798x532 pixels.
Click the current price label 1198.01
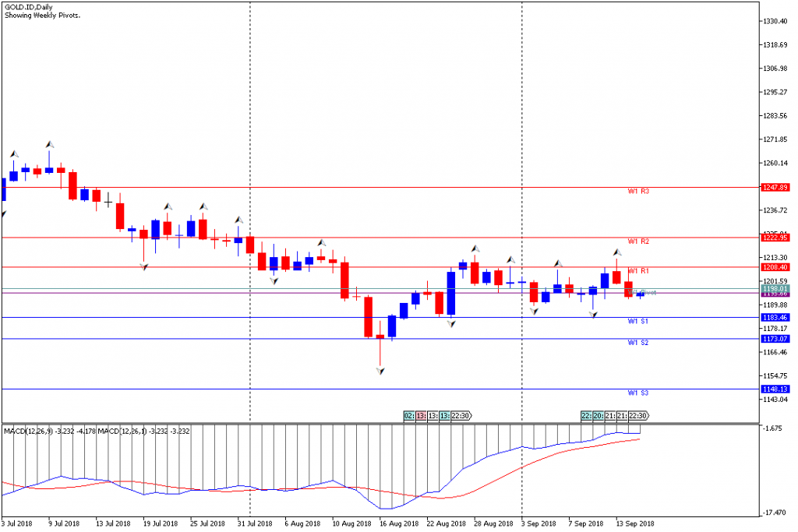(x=775, y=288)
